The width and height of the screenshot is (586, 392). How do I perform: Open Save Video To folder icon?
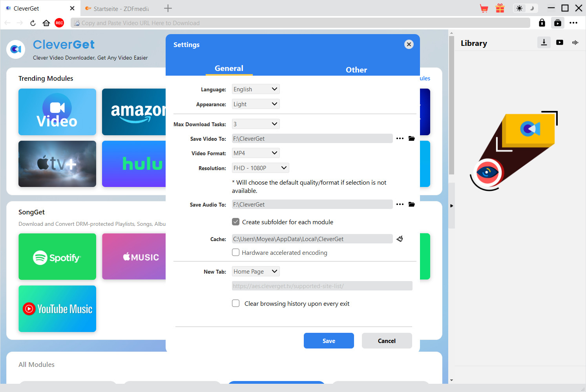pos(411,138)
